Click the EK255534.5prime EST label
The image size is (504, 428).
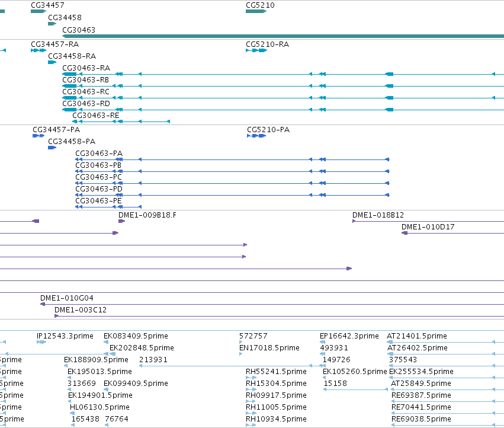[x=421, y=372]
